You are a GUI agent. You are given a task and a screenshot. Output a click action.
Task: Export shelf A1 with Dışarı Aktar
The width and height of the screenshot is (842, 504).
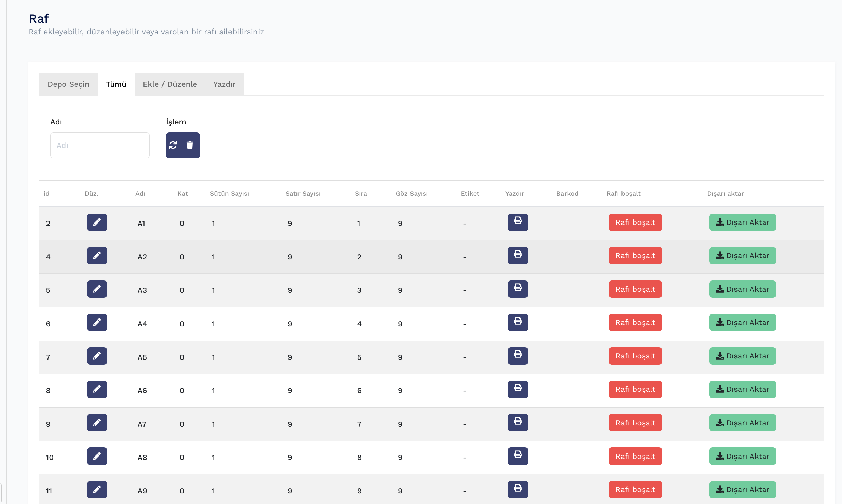743,222
